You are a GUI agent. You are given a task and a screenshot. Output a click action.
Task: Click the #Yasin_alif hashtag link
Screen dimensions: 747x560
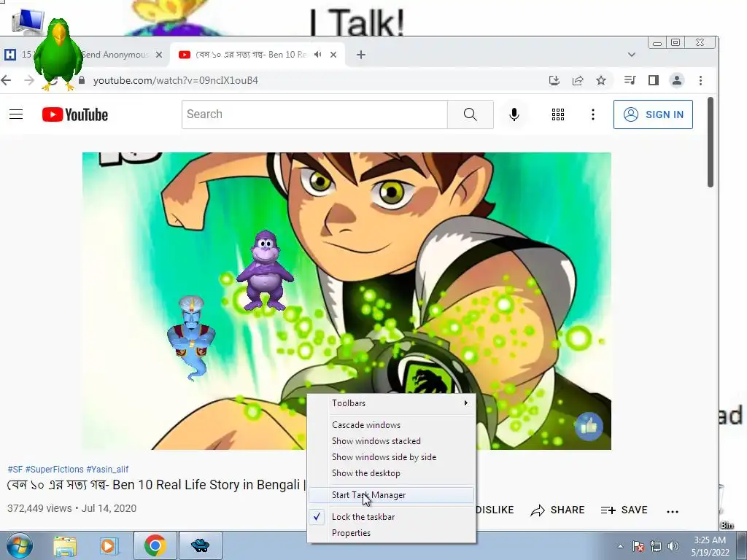[x=107, y=470]
